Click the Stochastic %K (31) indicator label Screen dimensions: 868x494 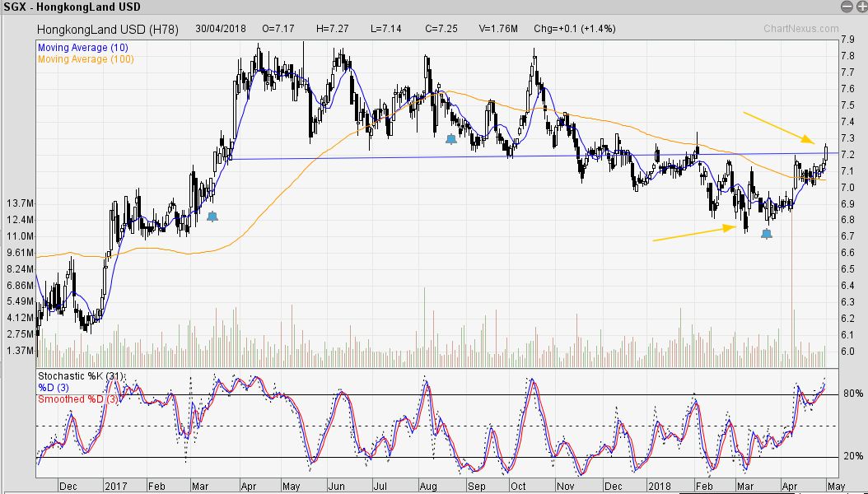[82, 376]
